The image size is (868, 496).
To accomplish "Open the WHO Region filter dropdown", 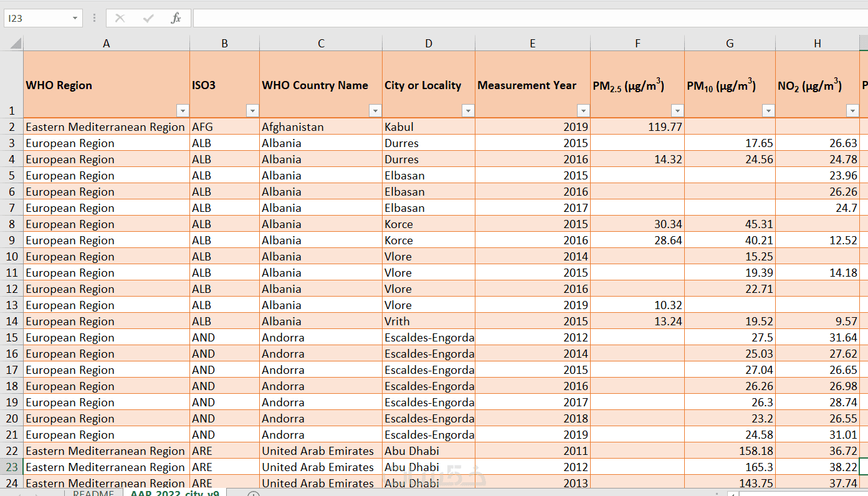I will click(183, 111).
